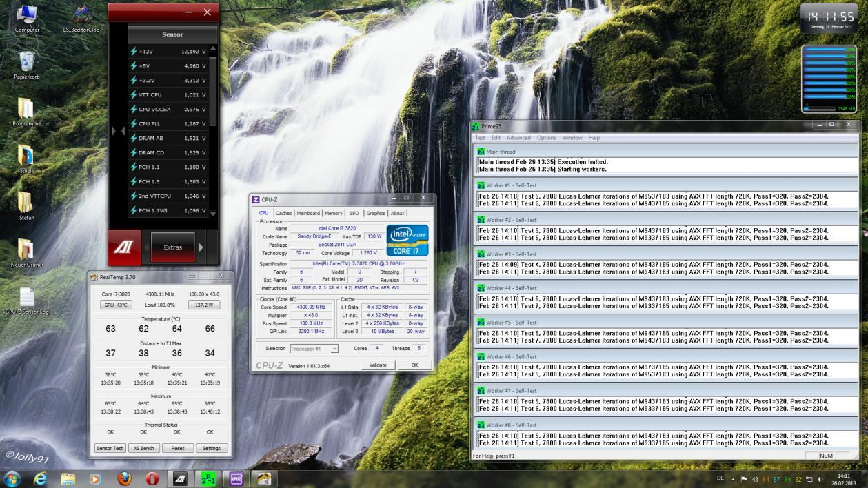868x488 pixels.
Task: Switch to the Memory tab in CPU-Z
Action: point(334,214)
